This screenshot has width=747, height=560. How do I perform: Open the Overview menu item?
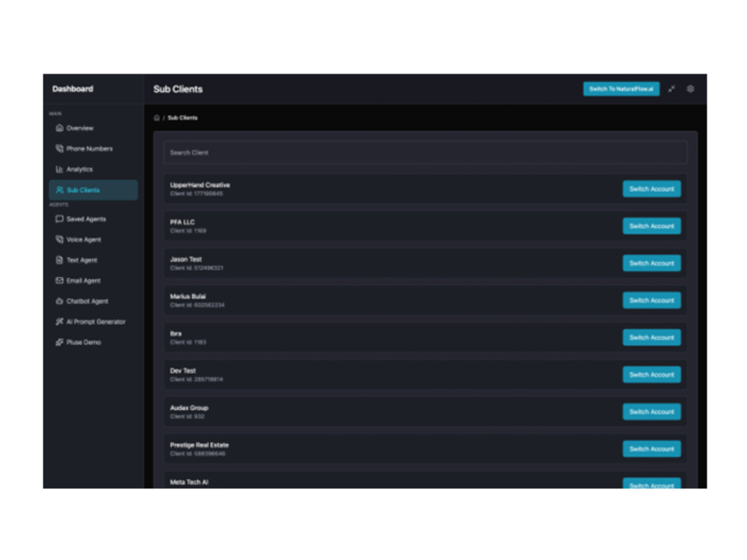click(93, 128)
